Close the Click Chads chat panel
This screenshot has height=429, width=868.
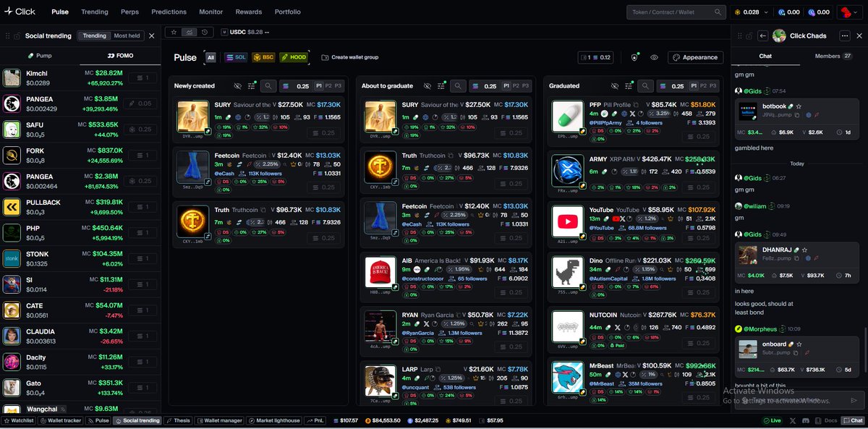click(859, 35)
